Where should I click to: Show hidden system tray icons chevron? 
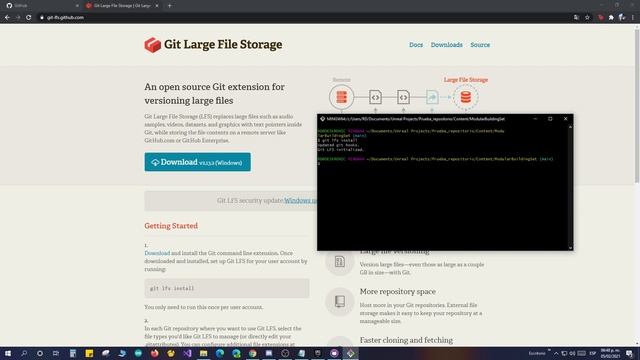click(x=556, y=353)
